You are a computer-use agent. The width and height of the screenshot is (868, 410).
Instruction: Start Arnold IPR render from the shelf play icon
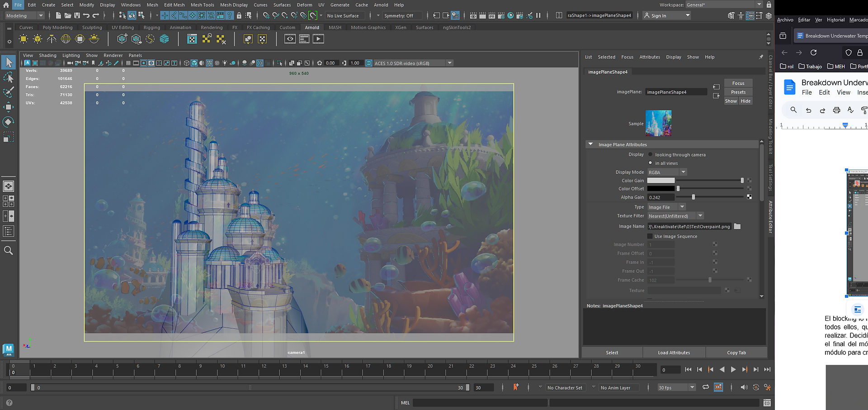[x=318, y=39]
